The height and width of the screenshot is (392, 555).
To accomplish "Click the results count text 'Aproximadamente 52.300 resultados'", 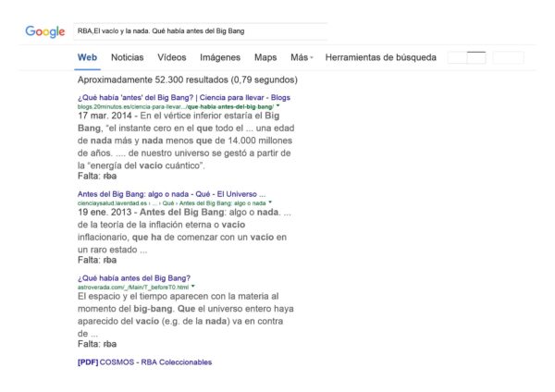I will coord(188,80).
